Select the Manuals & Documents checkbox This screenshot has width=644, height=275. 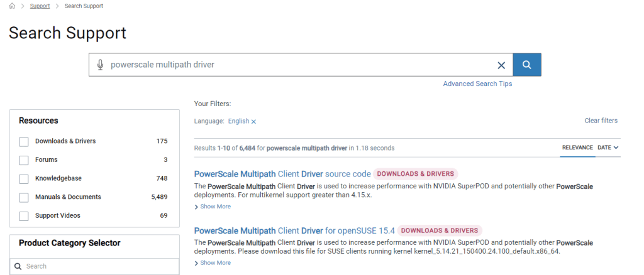(x=24, y=197)
